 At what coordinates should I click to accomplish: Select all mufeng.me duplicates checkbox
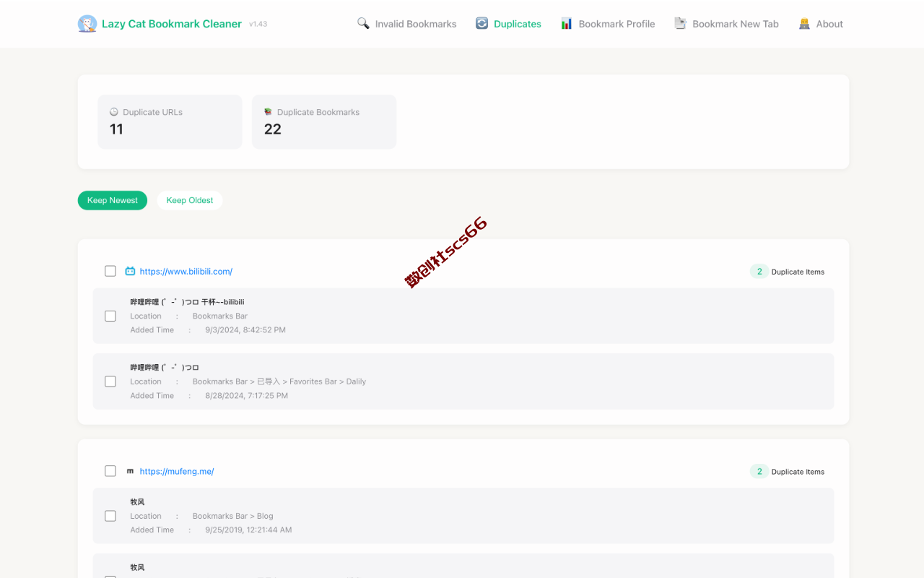tap(110, 471)
